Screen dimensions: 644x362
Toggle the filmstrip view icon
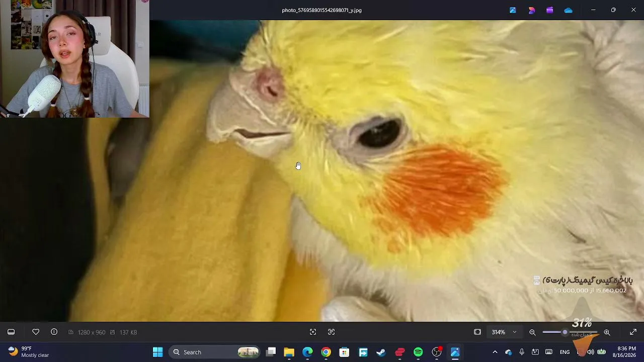(x=11, y=332)
